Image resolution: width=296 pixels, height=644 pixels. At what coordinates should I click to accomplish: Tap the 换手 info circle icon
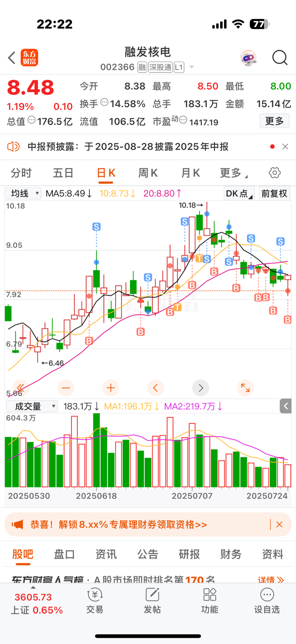pos(104,102)
